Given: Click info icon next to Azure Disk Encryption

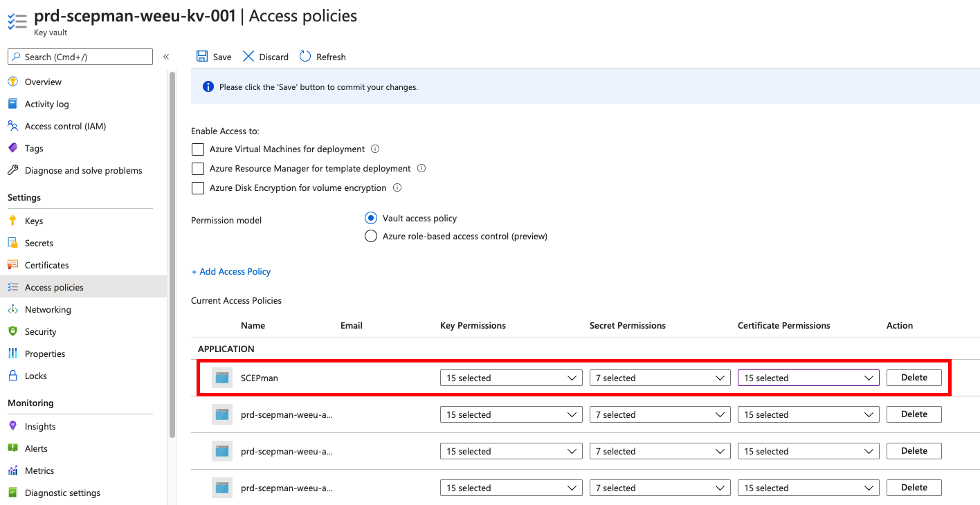Looking at the screenshot, I should point(397,187).
